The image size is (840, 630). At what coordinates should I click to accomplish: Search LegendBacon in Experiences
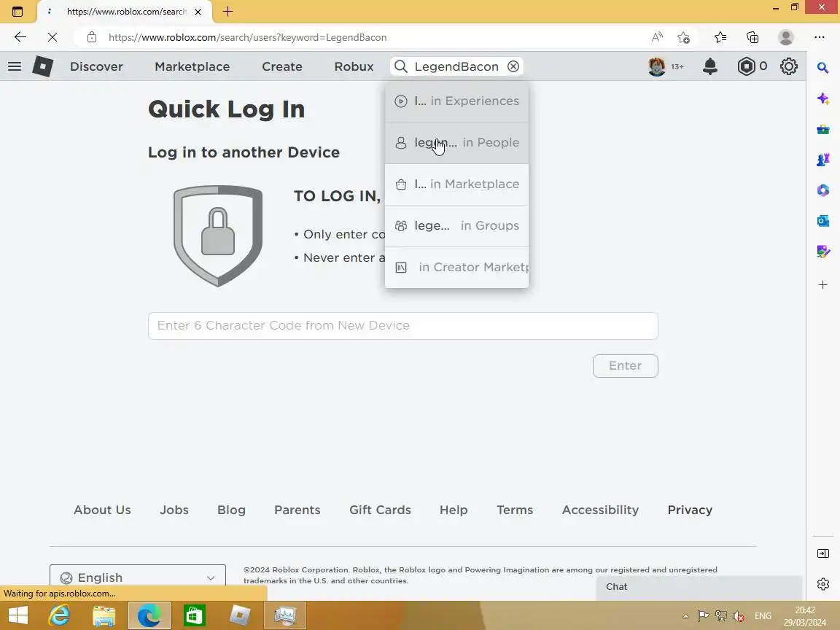(457, 101)
